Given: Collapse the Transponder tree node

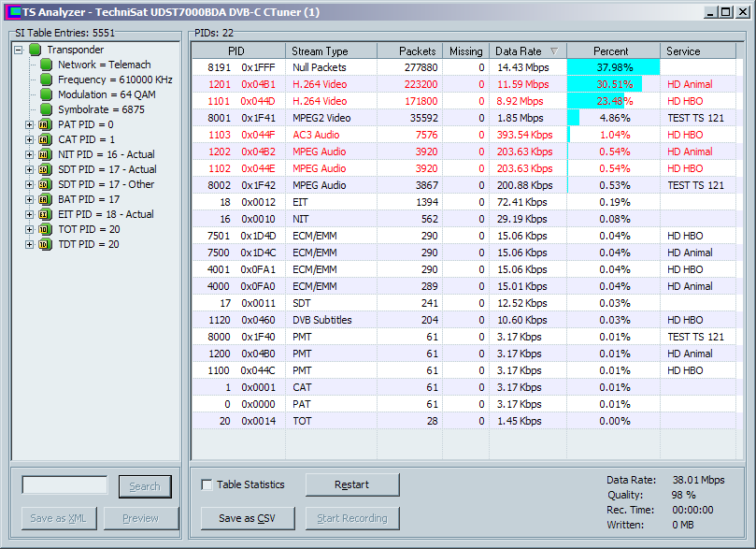Looking at the screenshot, I should tap(19, 50).
